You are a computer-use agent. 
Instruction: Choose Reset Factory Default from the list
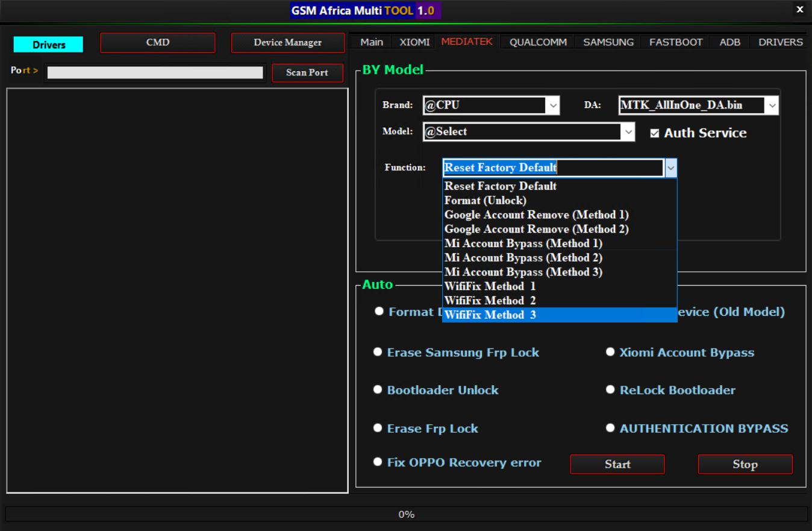click(x=560, y=186)
